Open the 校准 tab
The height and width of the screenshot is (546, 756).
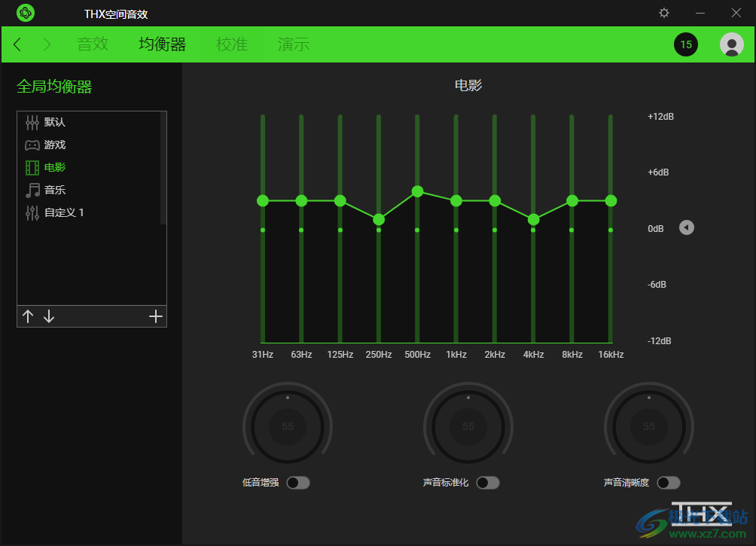click(x=232, y=44)
